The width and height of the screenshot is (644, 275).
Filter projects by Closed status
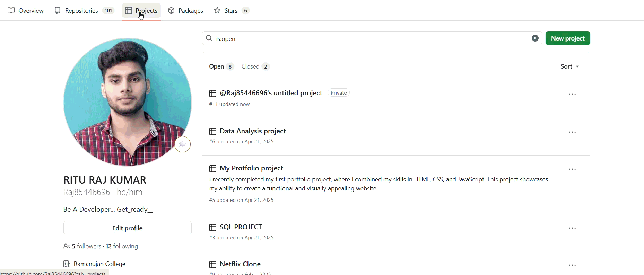[250, 66]
